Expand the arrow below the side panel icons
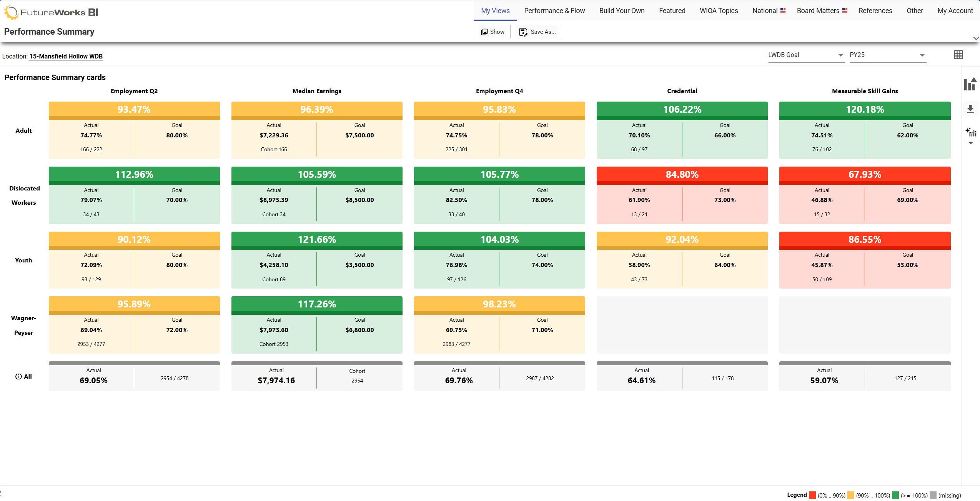This screenshot has width=980, height=501. click(x=971, y=143)
